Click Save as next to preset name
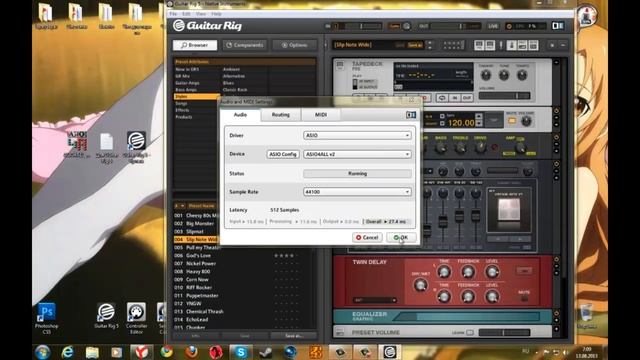The image size is (640, 360). click(415, 45)
